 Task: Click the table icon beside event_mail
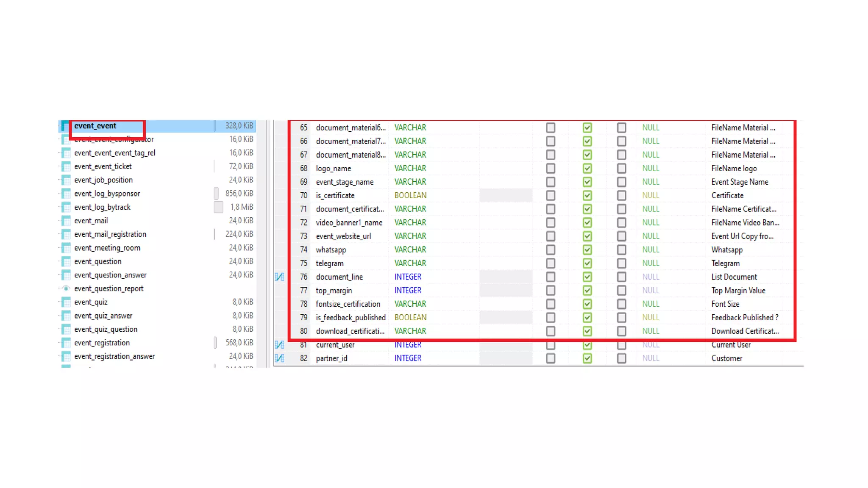66,221
